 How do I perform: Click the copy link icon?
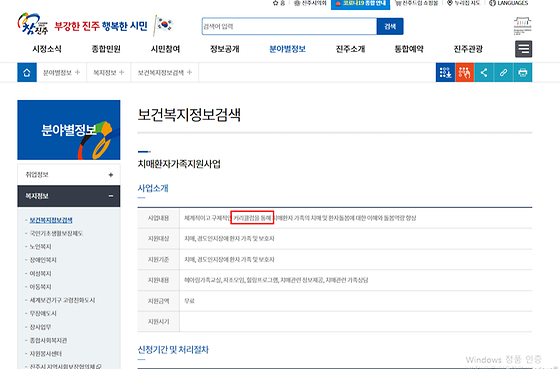click(x=503, y=73)
